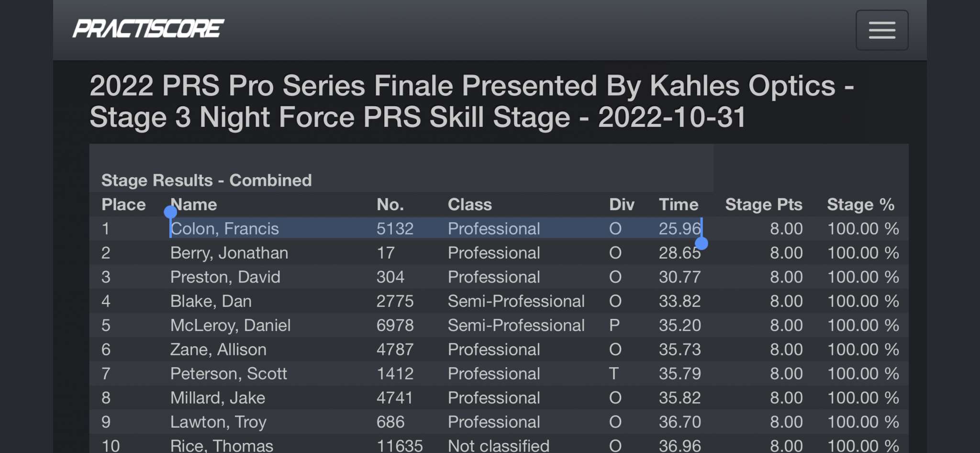
Task: Click the Place column header
Action: [x=123, y=204]
